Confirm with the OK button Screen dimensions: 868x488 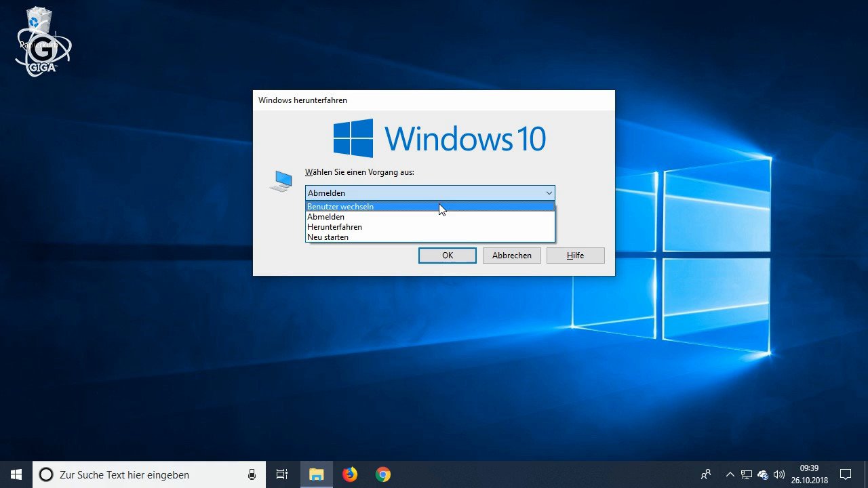pyautogui.click(x=448, y=256)
